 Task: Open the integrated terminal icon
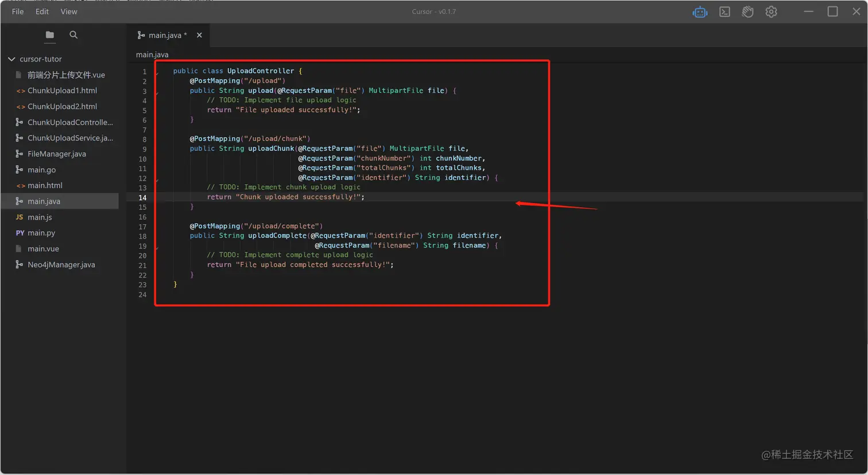[x=724, y=11]
